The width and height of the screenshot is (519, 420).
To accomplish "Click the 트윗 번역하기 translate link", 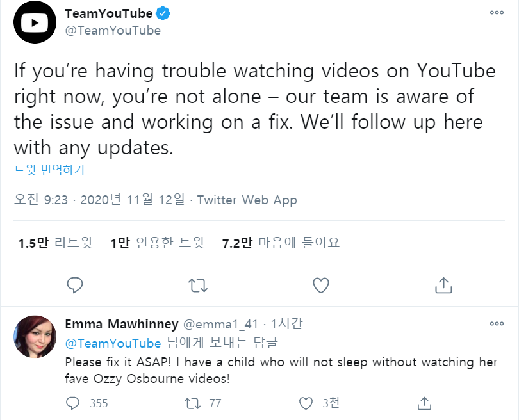I will click(49, 170).
